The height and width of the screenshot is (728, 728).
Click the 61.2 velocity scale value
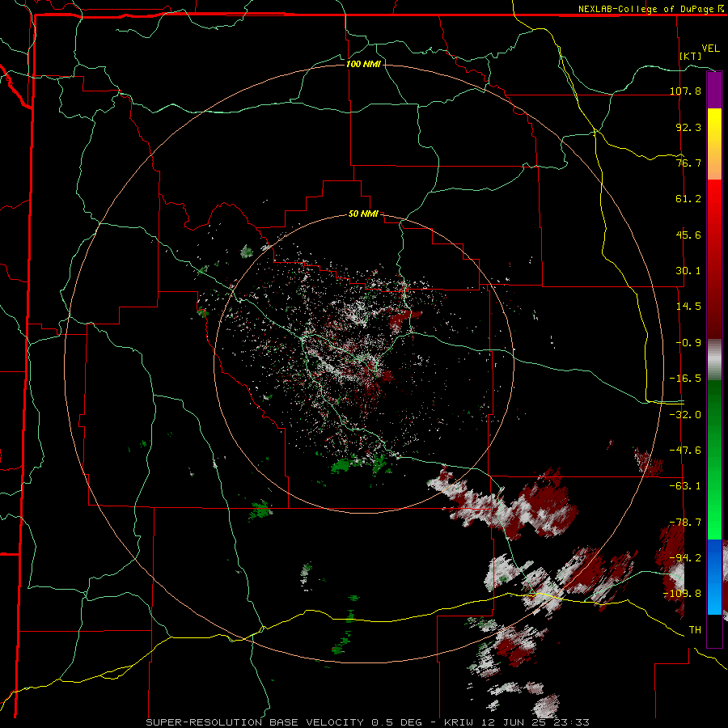tap(688, 199)
